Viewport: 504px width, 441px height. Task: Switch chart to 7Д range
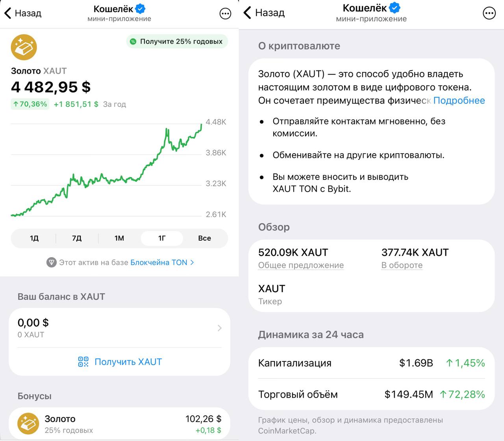coord(77,238)
